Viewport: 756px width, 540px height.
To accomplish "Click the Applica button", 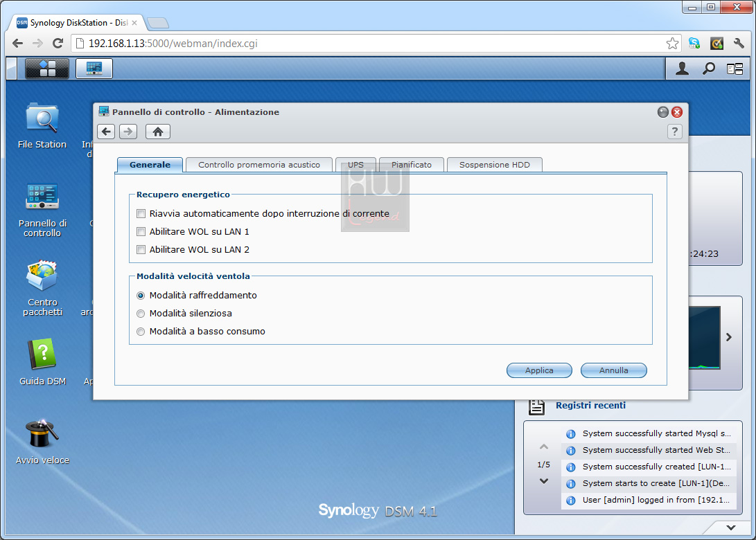I will [x=539, y=370].
